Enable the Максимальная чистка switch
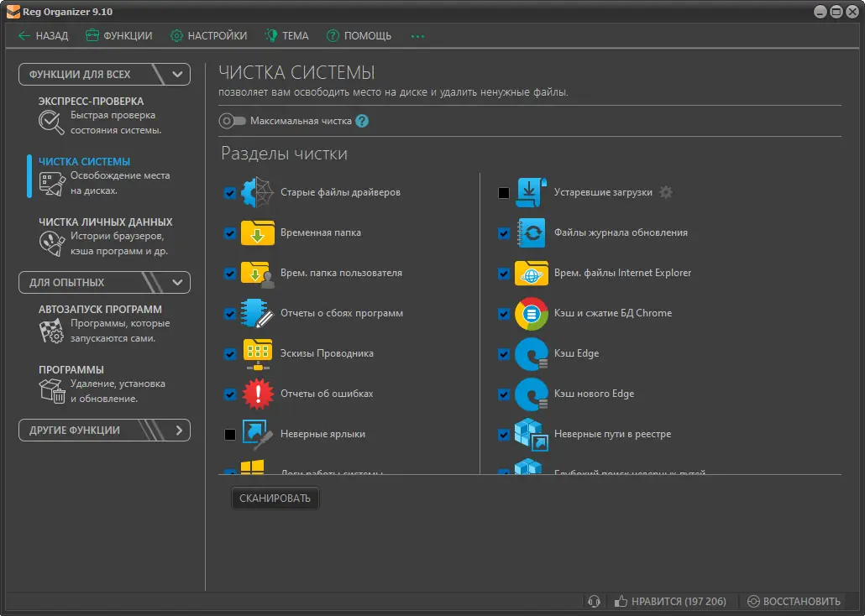This screenshot has width=865, height=616. pyautogui.click(x=232, y=121)
